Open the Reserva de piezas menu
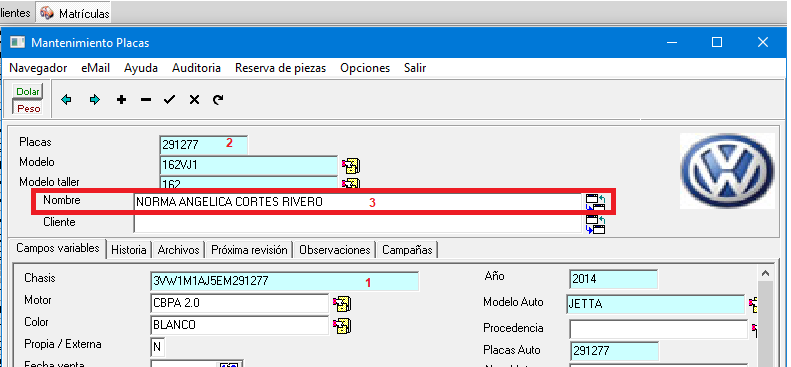 click(280, 68)
